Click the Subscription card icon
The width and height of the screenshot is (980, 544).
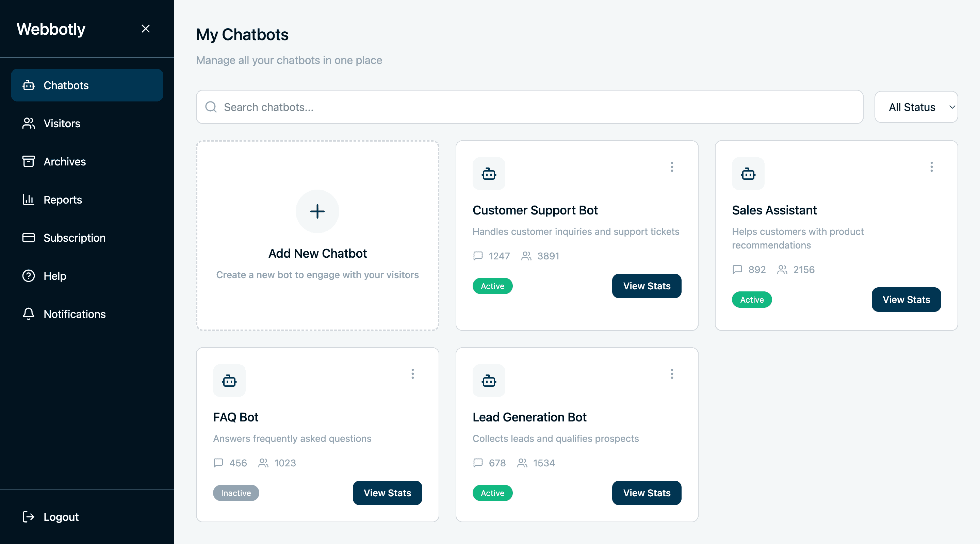pyautogui.click(x=28, y=238)
